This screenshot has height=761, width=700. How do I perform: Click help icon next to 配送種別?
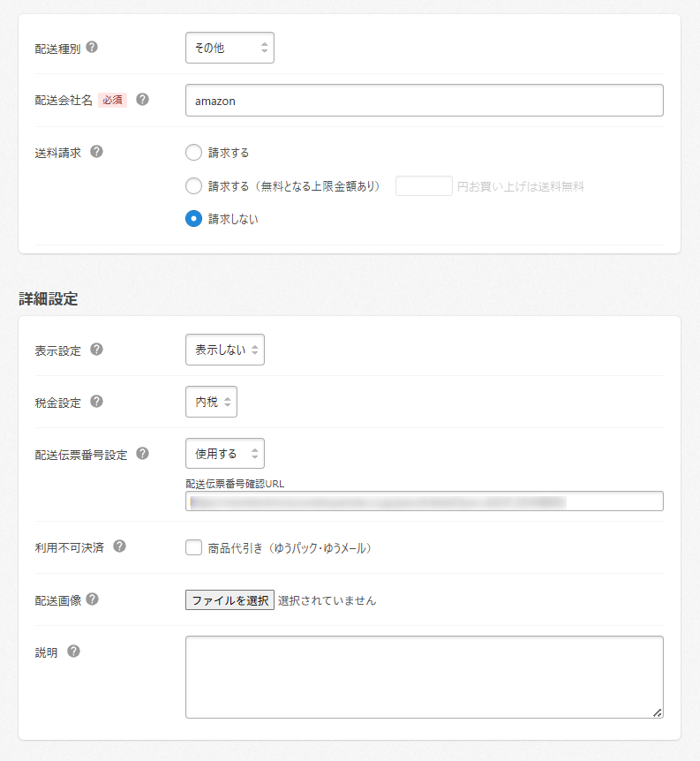[x=92, y=48]
